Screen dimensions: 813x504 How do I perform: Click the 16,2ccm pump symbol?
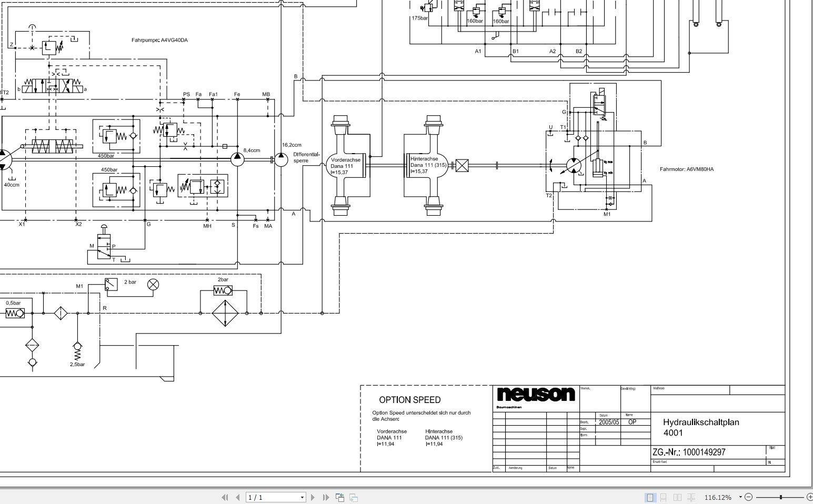pyautogui.click(x=282, y=159)
